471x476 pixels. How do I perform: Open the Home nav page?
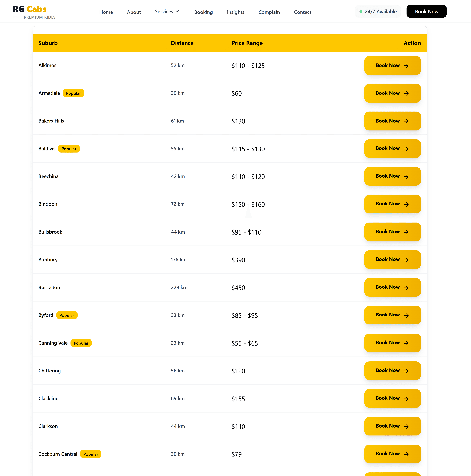[106, 12]
